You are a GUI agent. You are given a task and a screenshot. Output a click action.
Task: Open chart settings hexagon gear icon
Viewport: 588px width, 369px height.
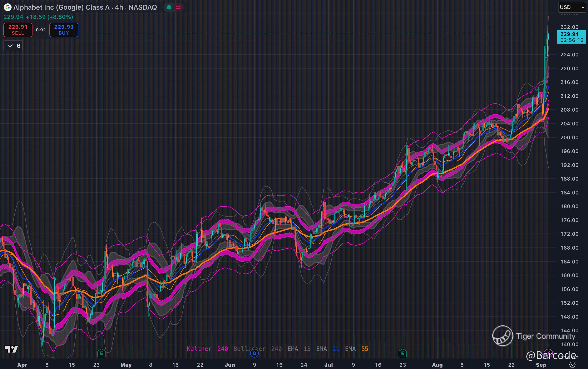(x=572, y=365)
